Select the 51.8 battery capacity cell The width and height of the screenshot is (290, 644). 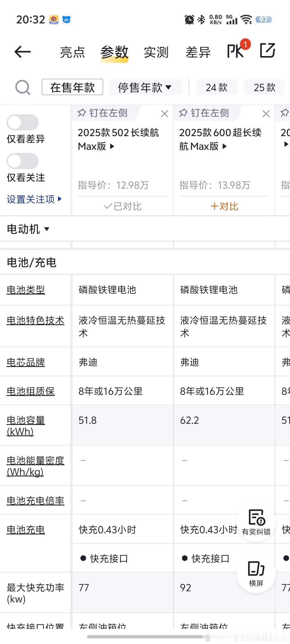pyautogui.click(x=122, y=425)
